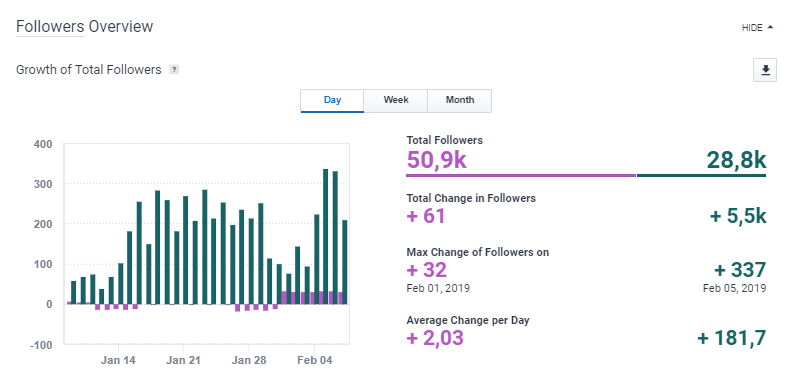The width and height of the screenshot is (794, 390).
Task: Click the + 5,5k total change value
Action: (738, 216)
